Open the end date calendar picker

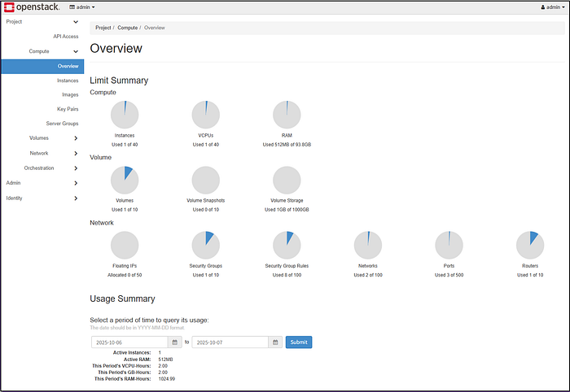(275, 342)
